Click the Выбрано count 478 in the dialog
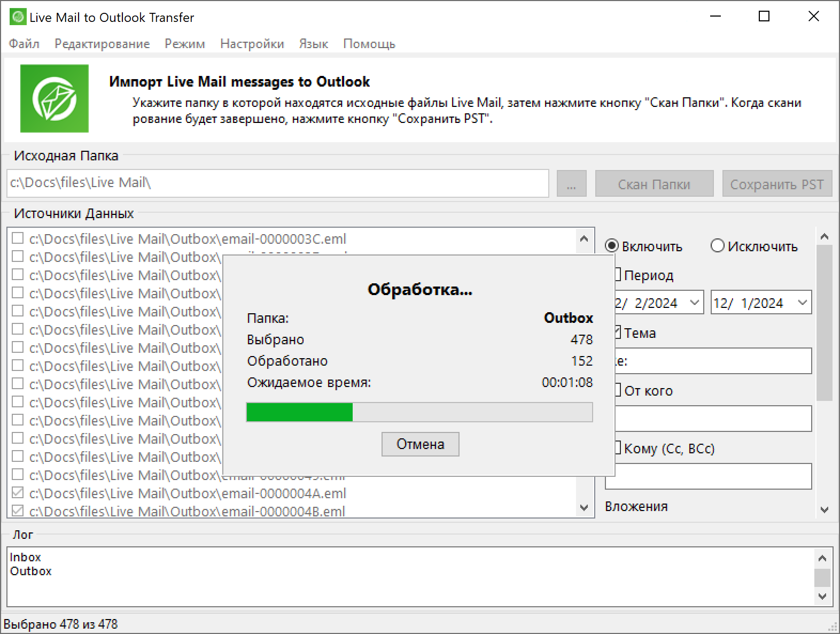The height and width of the screenshot is (634, 840). (581, 339)
